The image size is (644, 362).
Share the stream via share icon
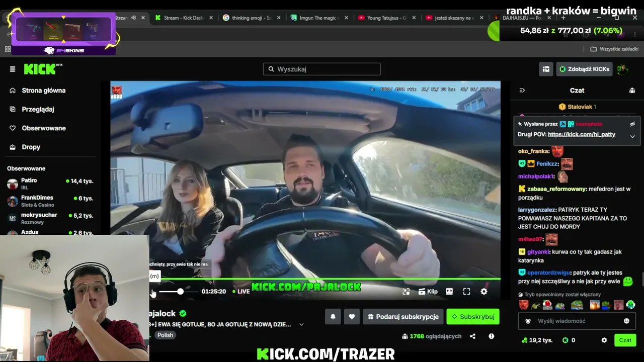(472, 336)
